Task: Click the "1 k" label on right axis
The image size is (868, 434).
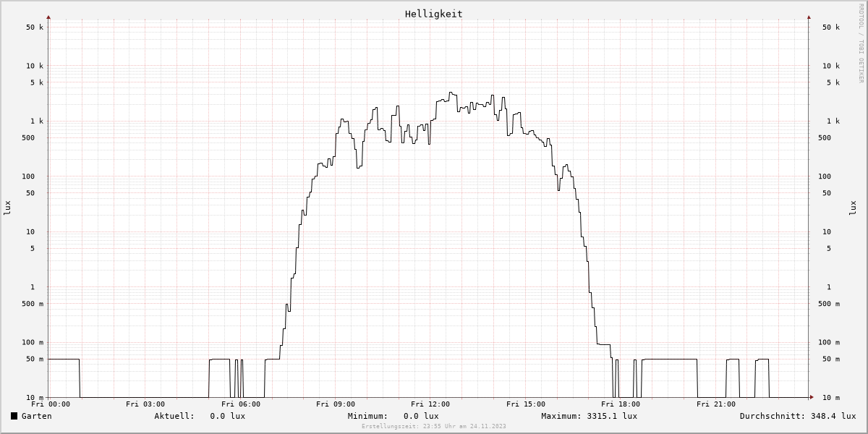Action: point(833,122)
